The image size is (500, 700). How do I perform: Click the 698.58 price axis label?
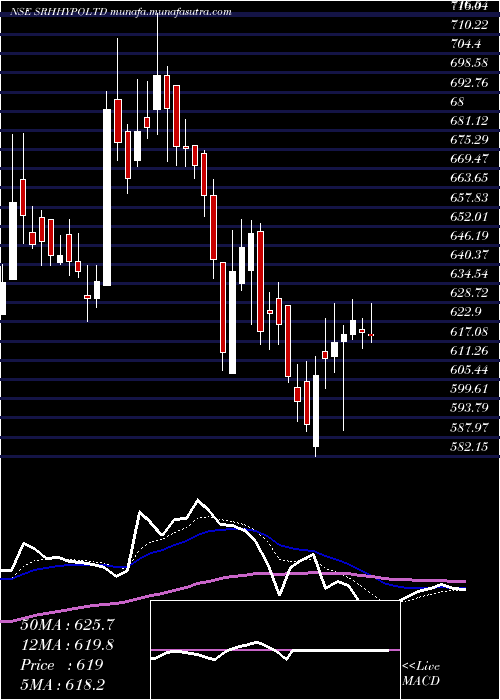(x=469, y=63)
